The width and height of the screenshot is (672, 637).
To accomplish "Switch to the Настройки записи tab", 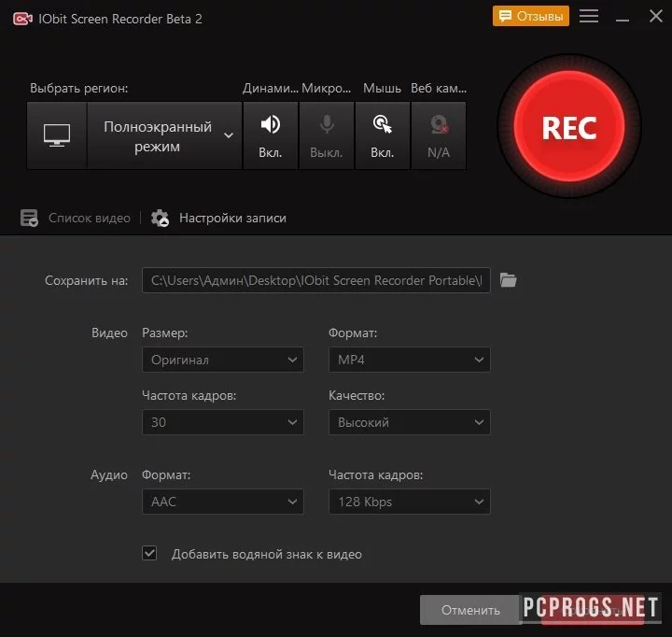I will coord(232,218).
